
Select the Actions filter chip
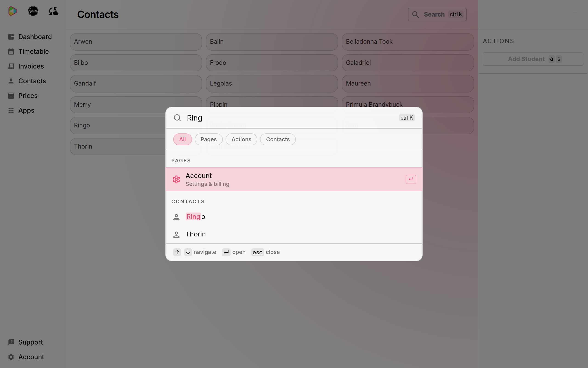point(241,139)
